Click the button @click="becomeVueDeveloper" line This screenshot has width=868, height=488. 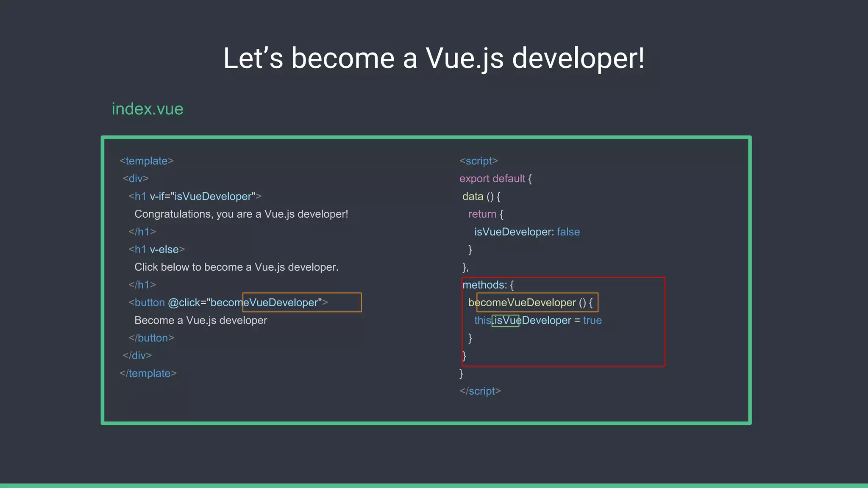(x=228, y=302)
